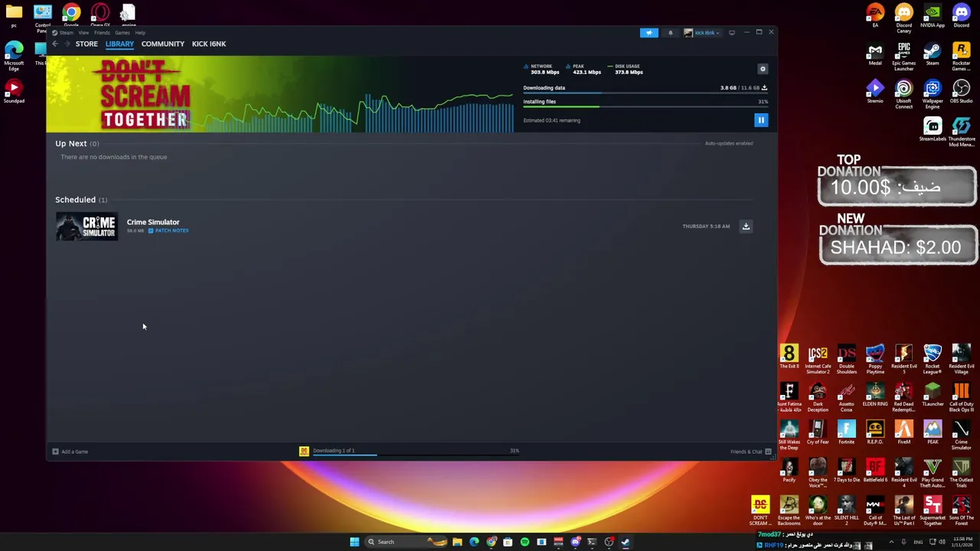Open Discord Canary desktop shortcut
The image size is (980, 551).
coord(903,18)
